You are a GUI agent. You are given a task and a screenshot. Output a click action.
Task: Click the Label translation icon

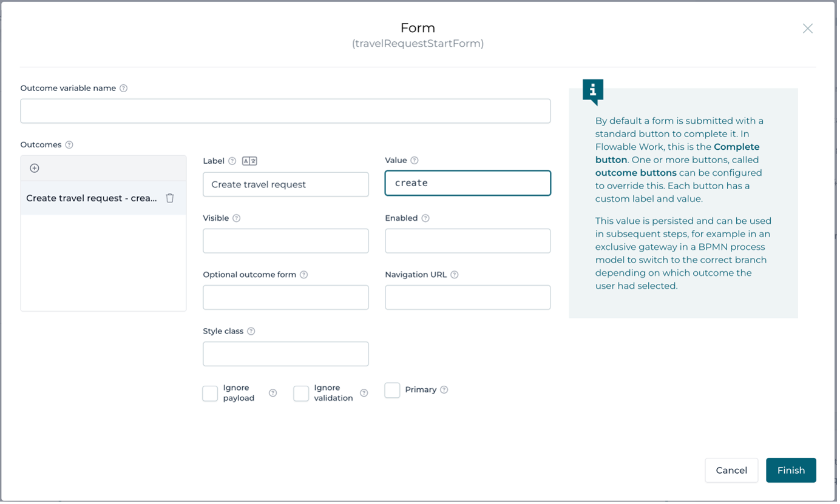(249, 161)
